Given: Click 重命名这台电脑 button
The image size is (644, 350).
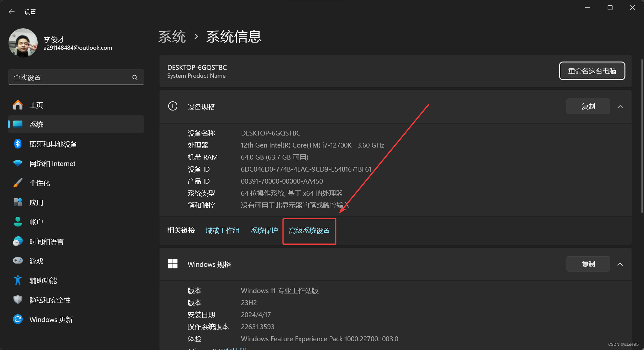Looking at the screenshot, I should (x=592, y=71).
